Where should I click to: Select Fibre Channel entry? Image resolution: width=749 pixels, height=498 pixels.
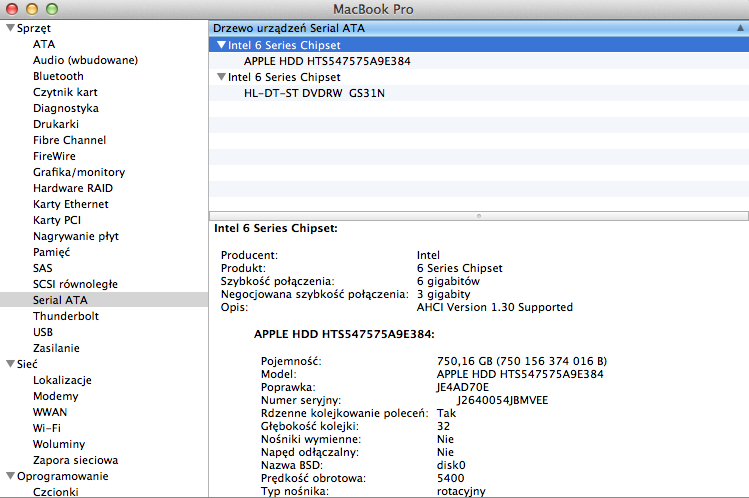click(x=69, y=140)
